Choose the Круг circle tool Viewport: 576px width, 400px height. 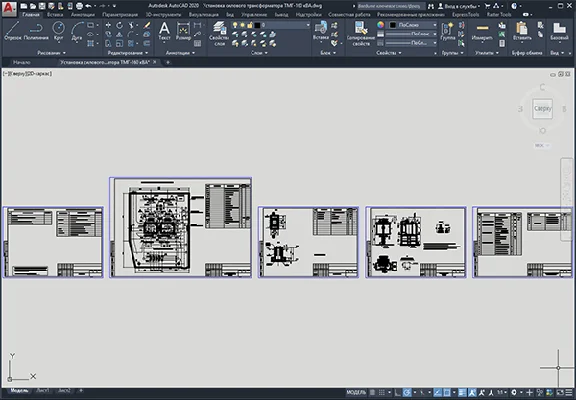click(58, 31)
